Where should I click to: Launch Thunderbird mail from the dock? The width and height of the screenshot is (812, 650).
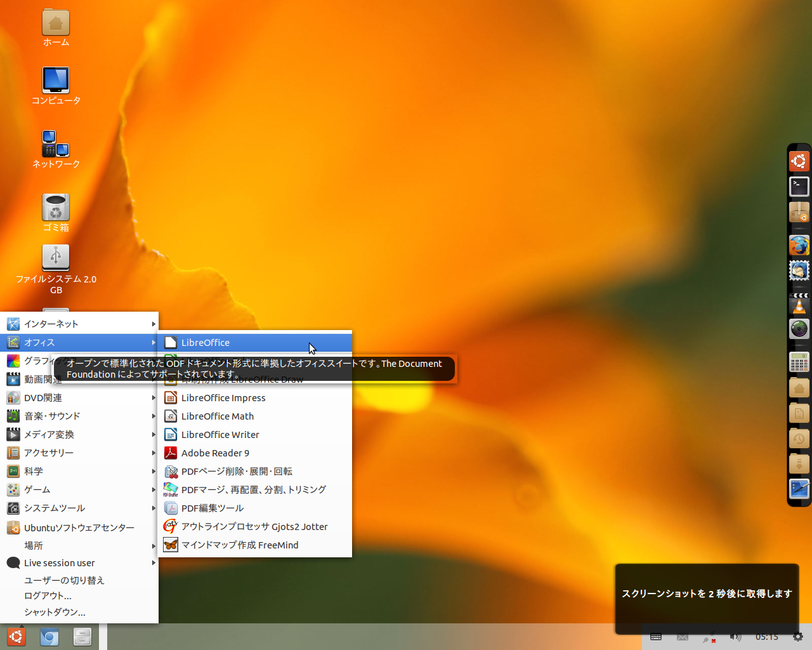tap(799, 271)
